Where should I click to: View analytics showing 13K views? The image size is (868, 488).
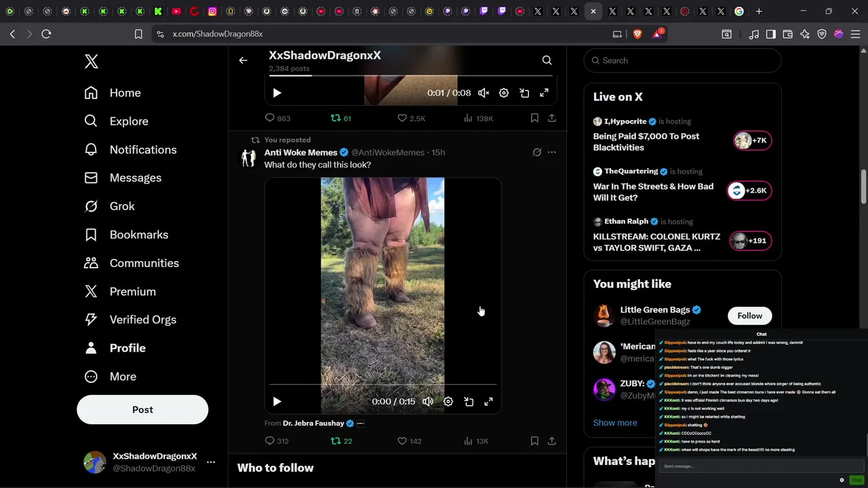[476, 441]
